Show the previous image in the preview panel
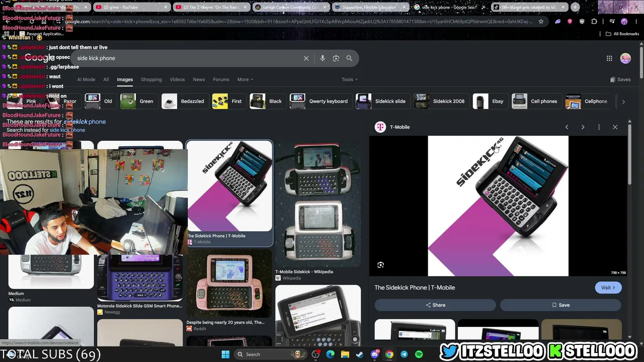Screen dimensions: 644x362 567,127
